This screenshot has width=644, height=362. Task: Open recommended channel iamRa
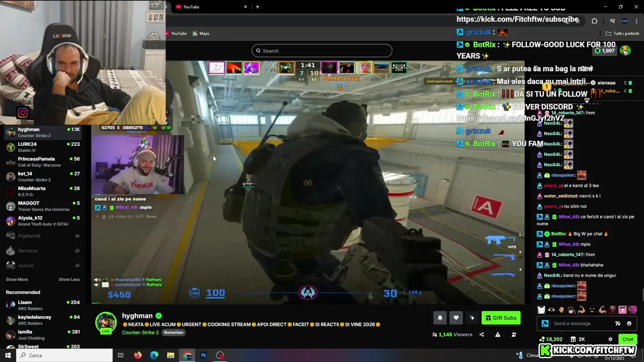[x=43, y=335]
